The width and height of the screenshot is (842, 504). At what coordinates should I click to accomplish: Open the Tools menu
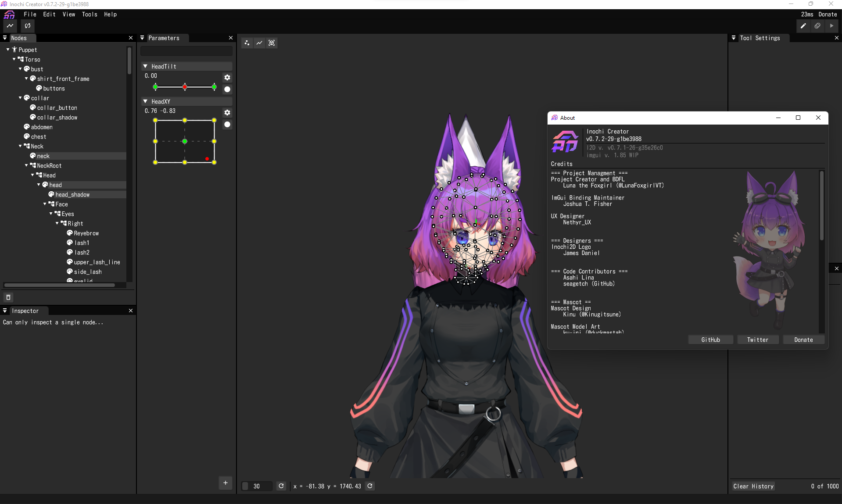pyautogui.click(x=90, y=14)
